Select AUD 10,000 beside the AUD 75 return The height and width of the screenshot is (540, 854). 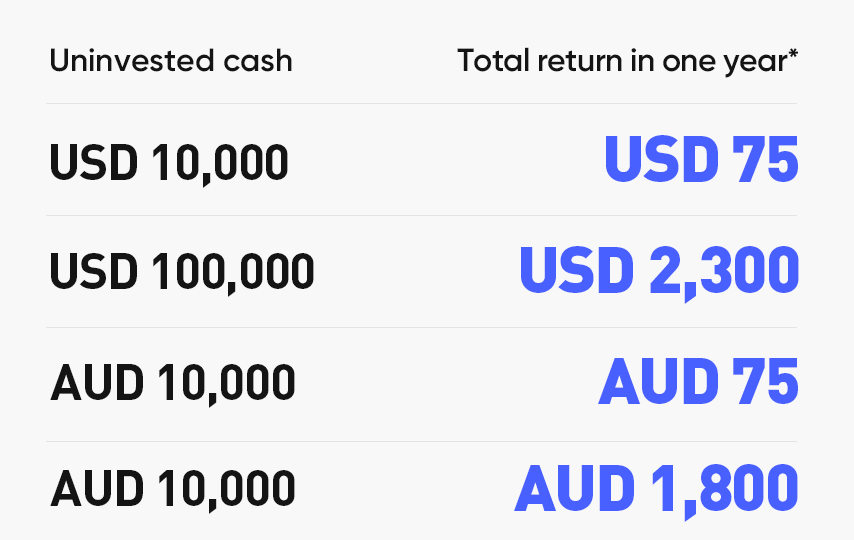(172, 382)
